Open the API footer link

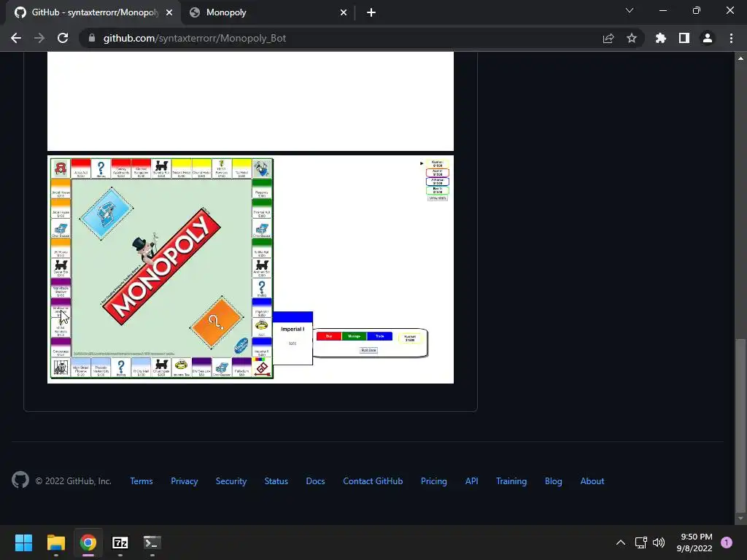pos(472,481)
